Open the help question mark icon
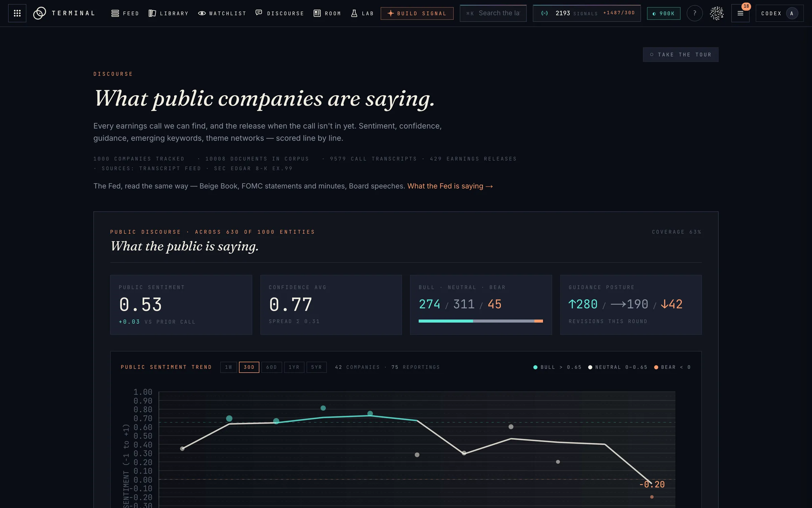The image size is (812, 508). pyautogui.click(x=695, y=13)
